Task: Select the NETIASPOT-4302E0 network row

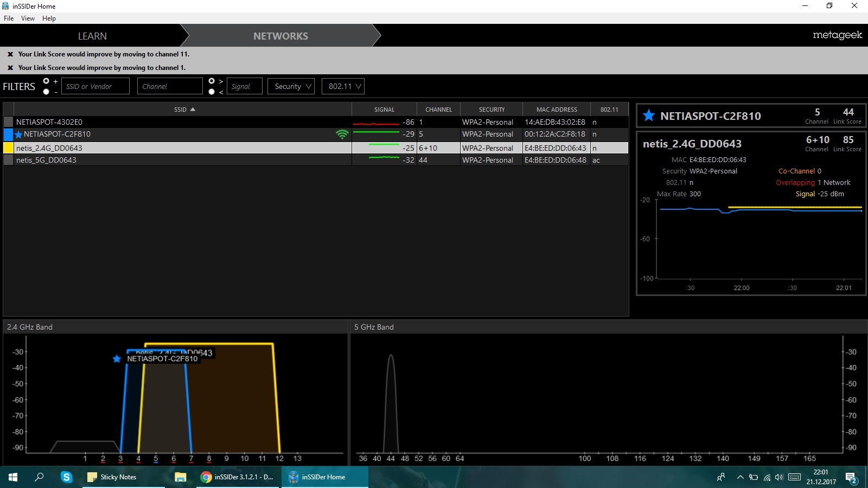Action: [x=316, y=122]
